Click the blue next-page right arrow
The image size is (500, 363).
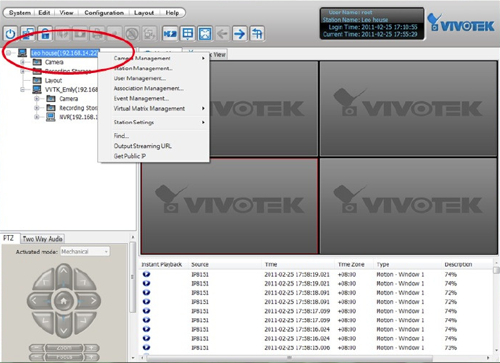239,33
